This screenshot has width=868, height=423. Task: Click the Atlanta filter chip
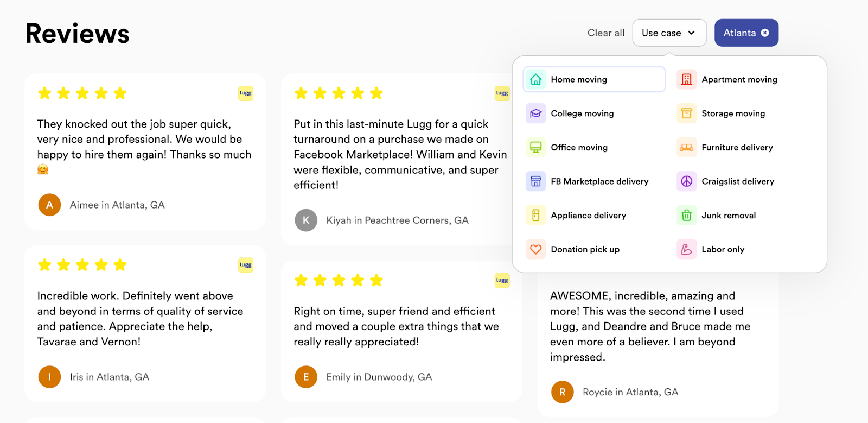point(746,33)
